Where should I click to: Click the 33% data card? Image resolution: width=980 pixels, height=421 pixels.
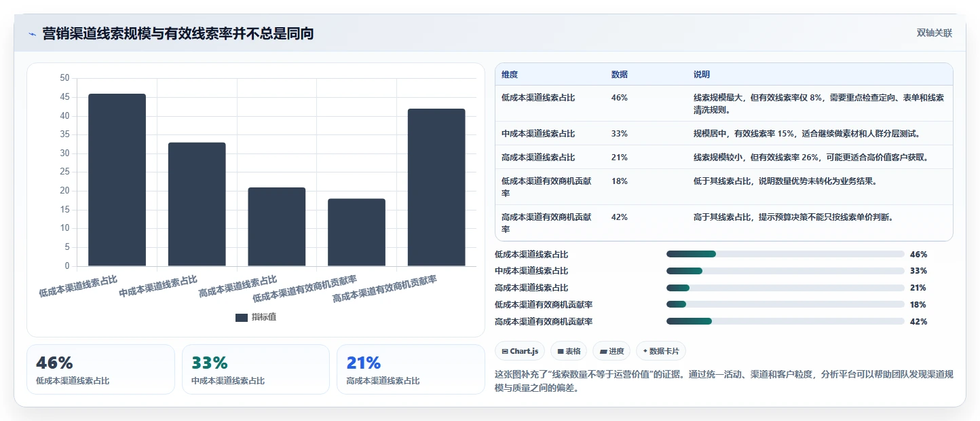(x=255, y=369)
